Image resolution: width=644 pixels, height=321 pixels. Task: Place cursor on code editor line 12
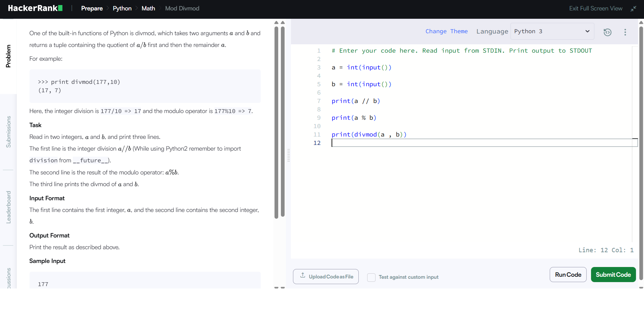click(x=369, y=143)
